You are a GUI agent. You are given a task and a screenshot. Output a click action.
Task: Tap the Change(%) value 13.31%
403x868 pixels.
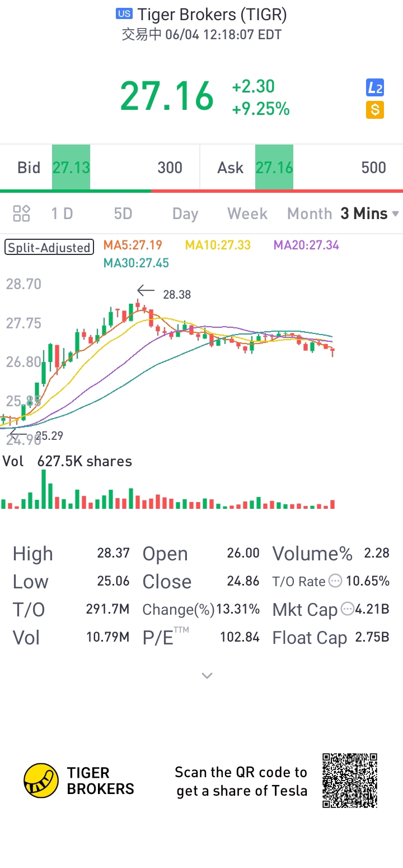point(238,609)
